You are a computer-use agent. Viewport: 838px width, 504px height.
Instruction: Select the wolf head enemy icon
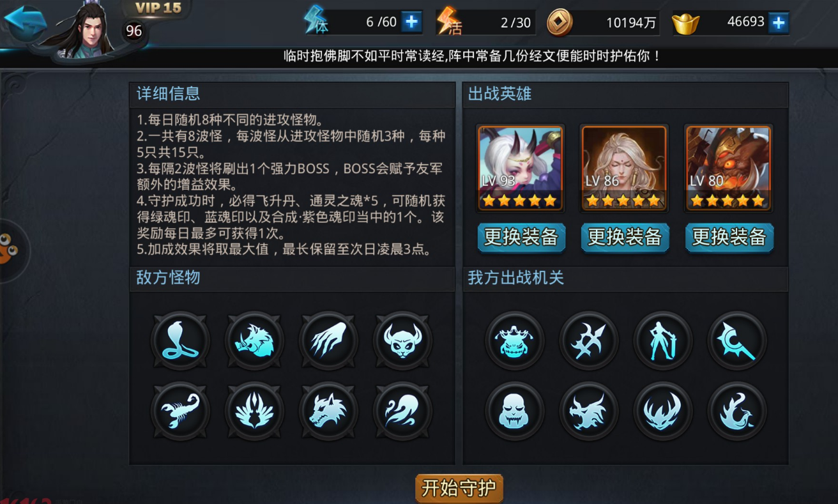(328, 411)
